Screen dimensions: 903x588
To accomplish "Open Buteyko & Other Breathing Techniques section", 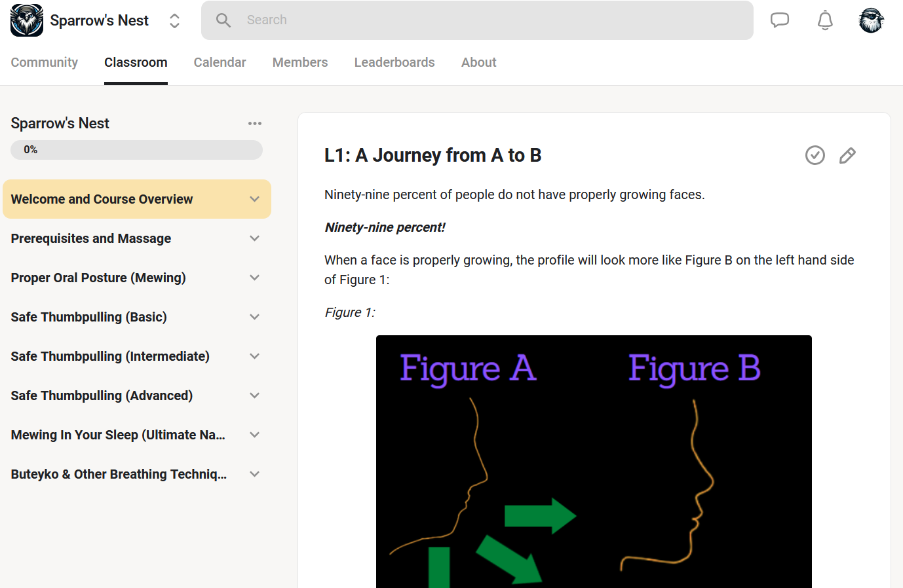I will click(x=137, y=474).
